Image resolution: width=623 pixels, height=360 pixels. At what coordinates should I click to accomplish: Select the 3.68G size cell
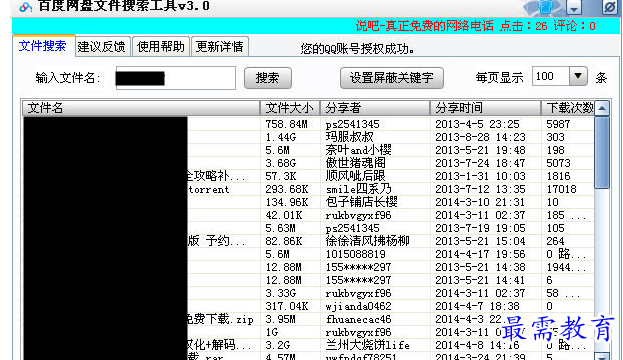pos(281,163)
